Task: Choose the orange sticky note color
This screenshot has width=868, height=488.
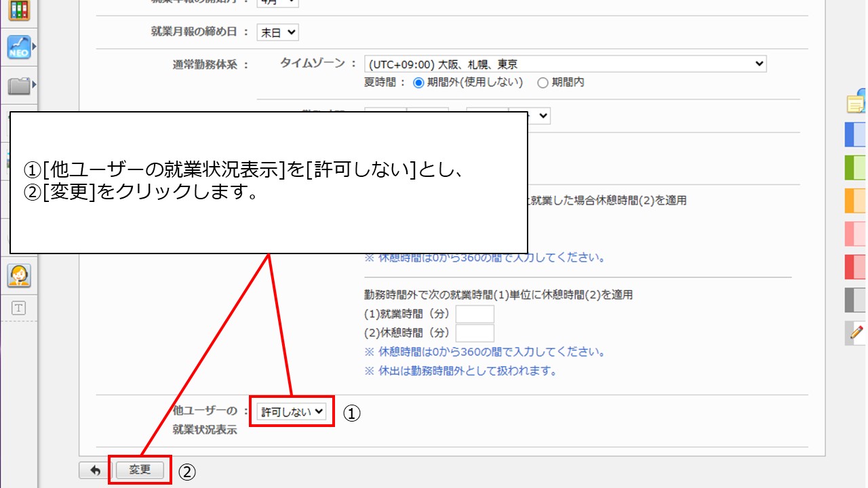Action: 856,201
